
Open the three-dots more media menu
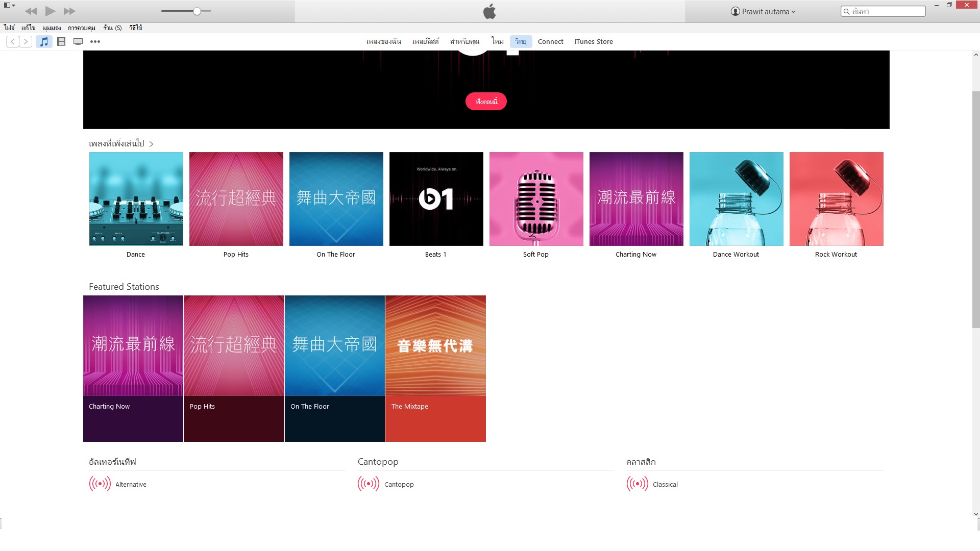95,41
